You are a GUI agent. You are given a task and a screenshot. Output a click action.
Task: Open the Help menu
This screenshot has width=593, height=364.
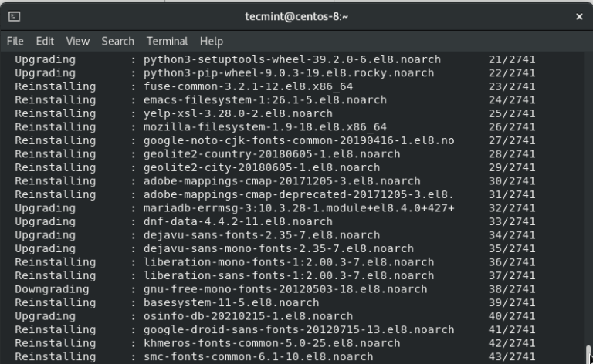[x=211, y=41]
